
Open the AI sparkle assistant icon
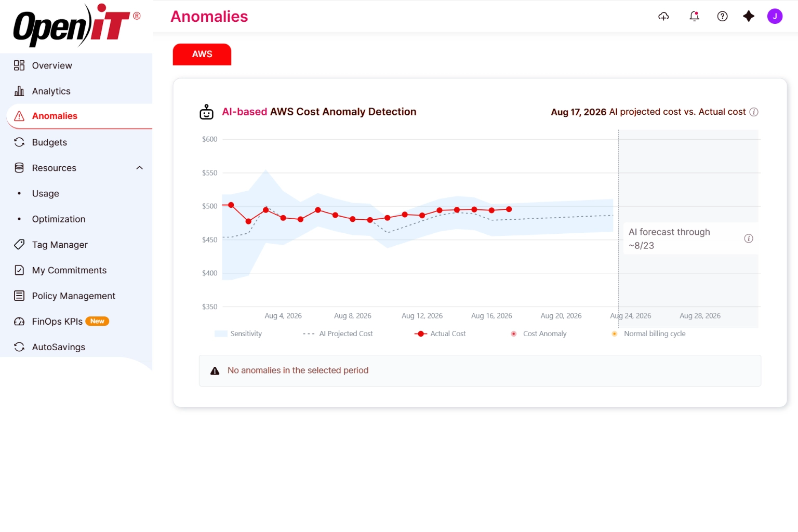click(749, 17)
